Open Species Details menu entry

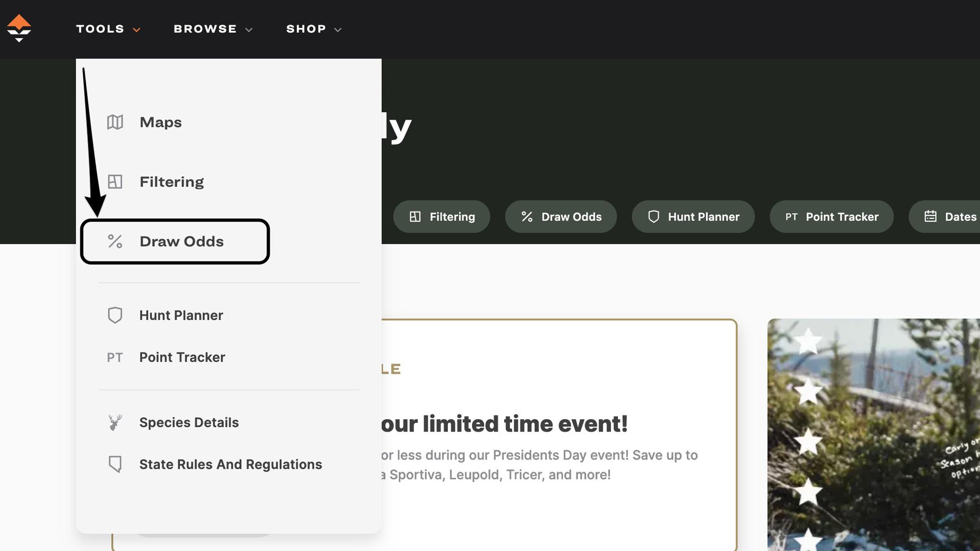189,422
